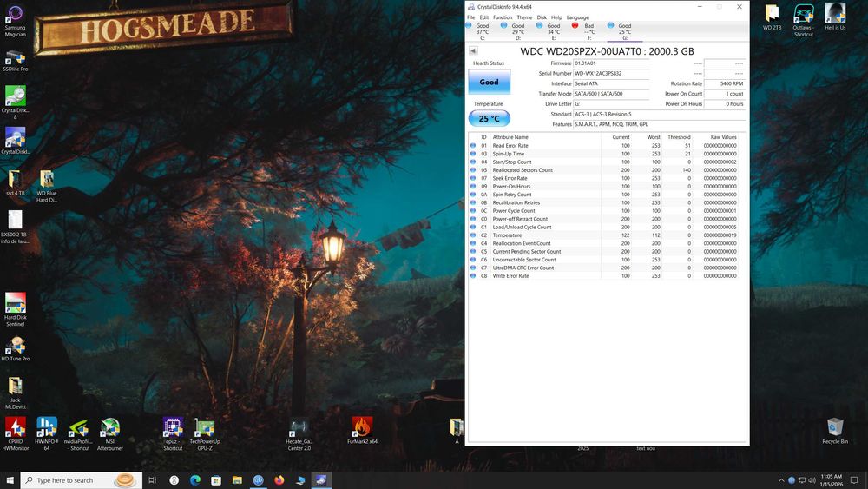Open the Samsung Magician desktop shortcut
The height and width of the screenshot is (489, 868).
click(15, 21)
